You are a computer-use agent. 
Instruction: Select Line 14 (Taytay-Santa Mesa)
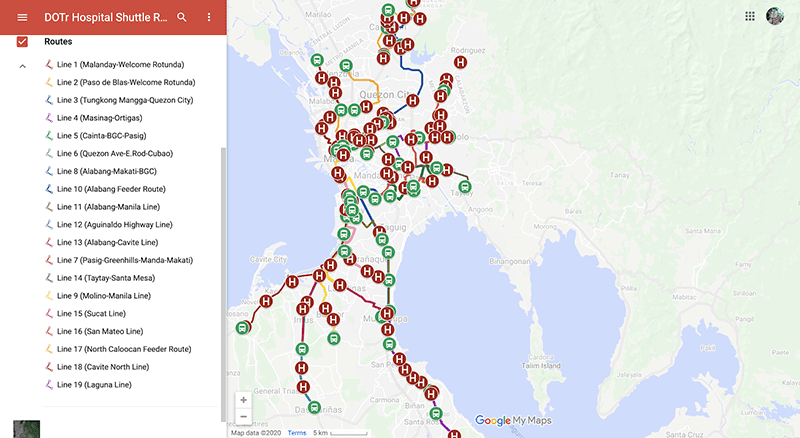pyautogui.click(x=106, y=278)
